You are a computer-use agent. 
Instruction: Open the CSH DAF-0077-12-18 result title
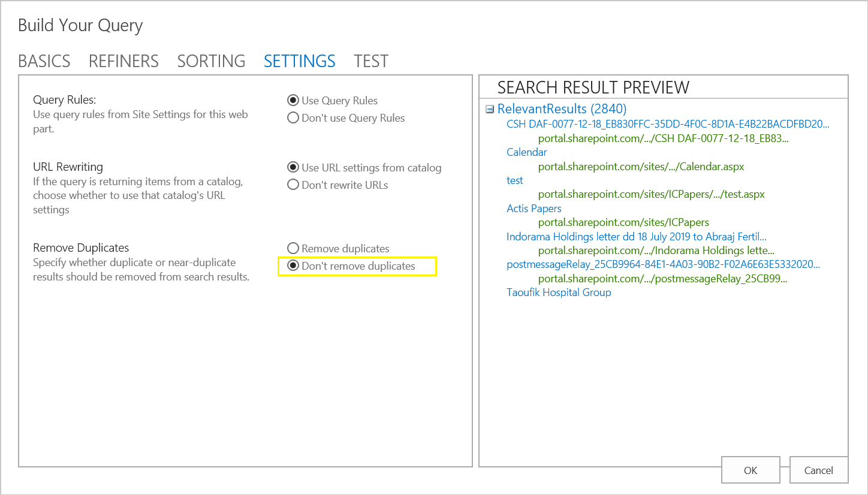pyautogui.click(x=668, y=124)
